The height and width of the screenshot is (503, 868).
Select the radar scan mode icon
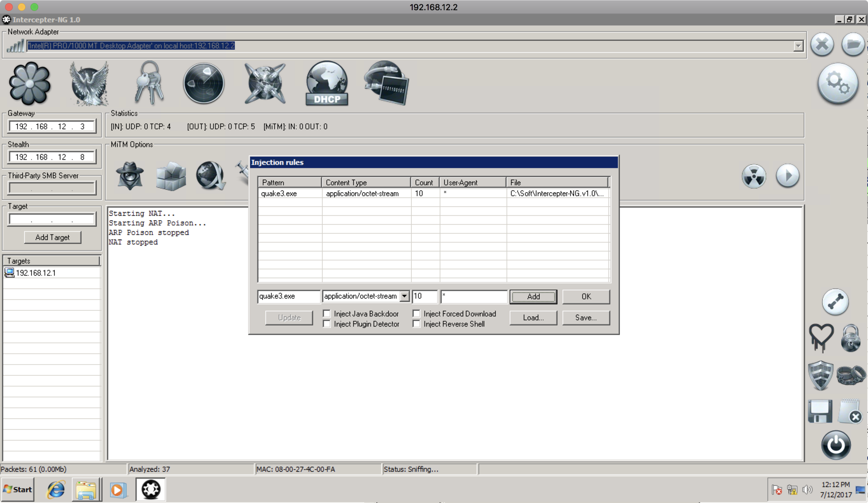click(x=203, y=83)
